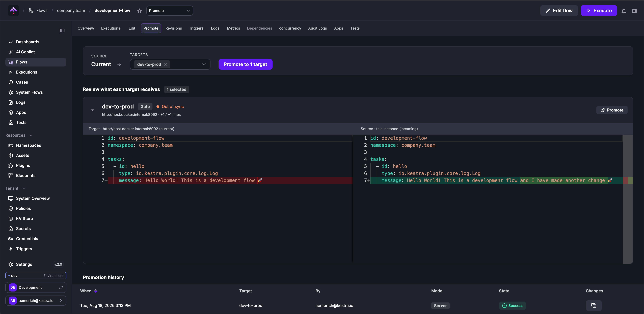The image size is (644, 314).
Task: Click the Kestra logo icon
Action: pos(13,11)
